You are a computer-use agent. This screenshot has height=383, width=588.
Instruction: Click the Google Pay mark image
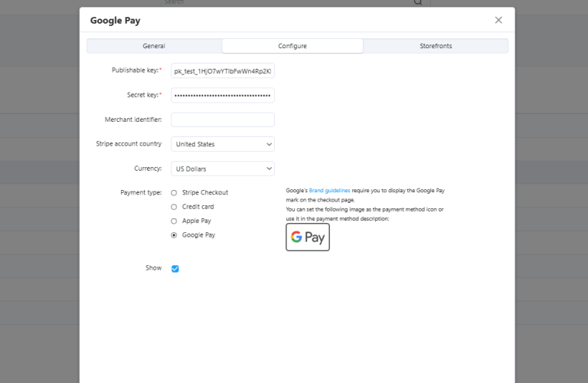[x=308, y=237]
